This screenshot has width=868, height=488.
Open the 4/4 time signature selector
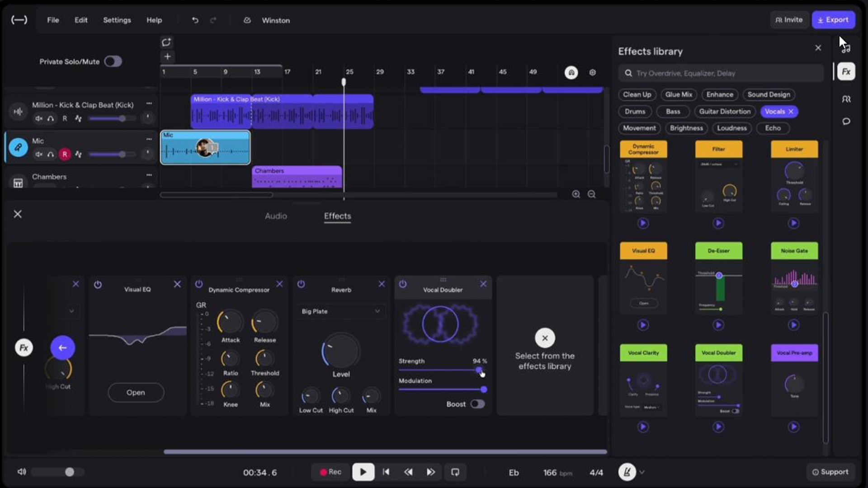pos(596,473)
